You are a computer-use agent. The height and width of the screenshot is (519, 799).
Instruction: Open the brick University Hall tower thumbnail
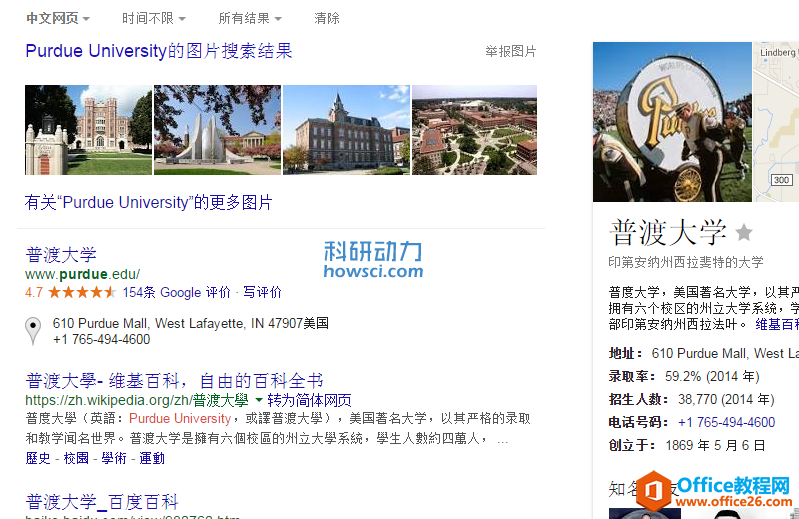click(346, 130)
